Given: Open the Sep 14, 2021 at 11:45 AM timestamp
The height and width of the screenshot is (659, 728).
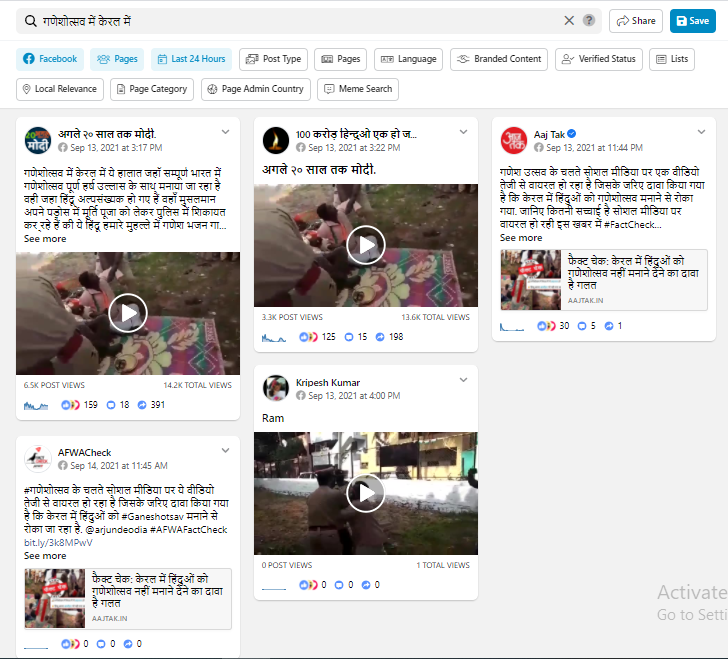Looking at the screenshot, I should click(119, 466).
